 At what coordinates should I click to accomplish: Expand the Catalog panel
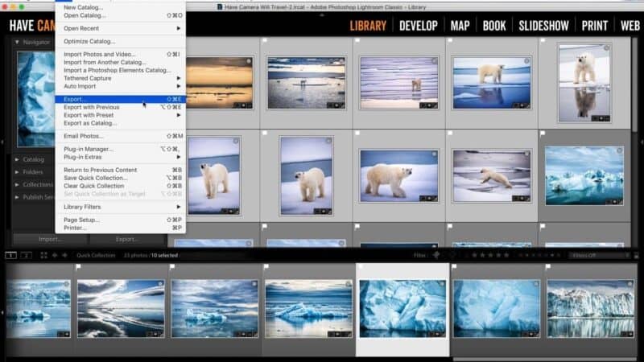pyautogui.click(x=17, y=159)
